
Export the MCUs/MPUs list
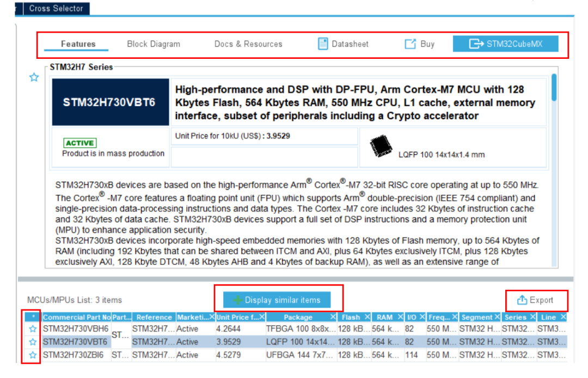pyautogui.click(x=535, y=300)
